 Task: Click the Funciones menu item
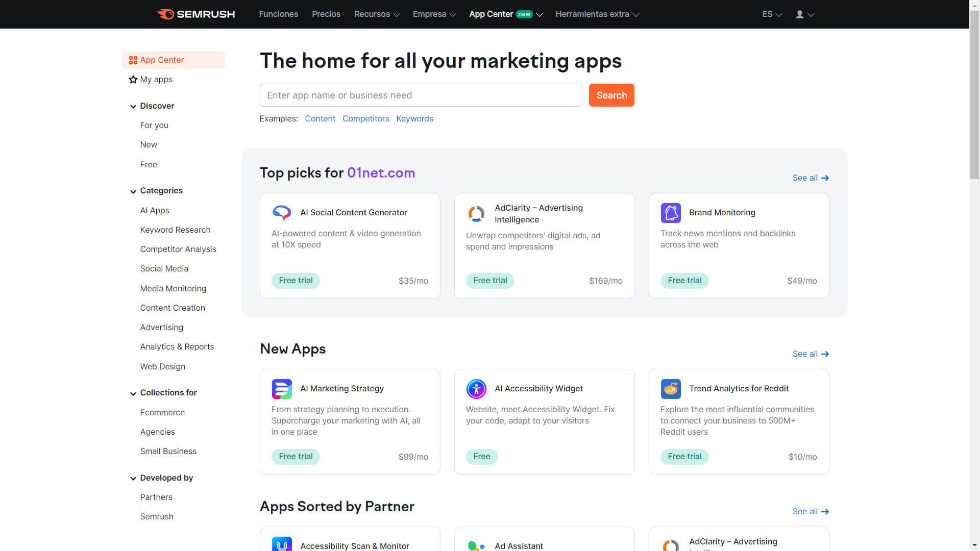click(279, 14)
